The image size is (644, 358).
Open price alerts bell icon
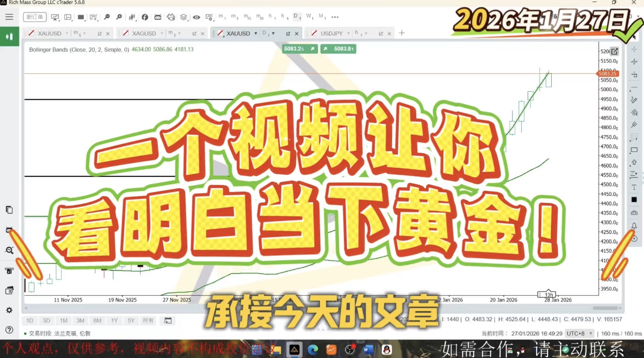point(634,226)
